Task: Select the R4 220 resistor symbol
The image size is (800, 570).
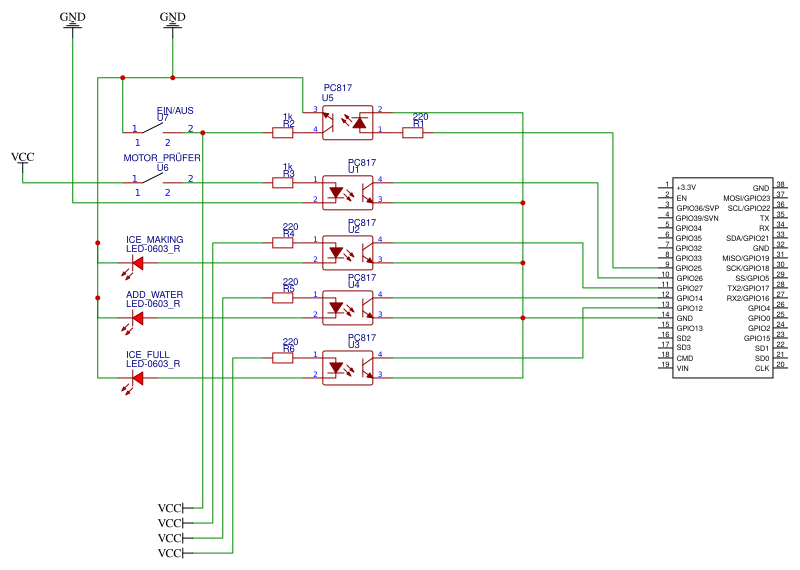Action: point(283,243)
